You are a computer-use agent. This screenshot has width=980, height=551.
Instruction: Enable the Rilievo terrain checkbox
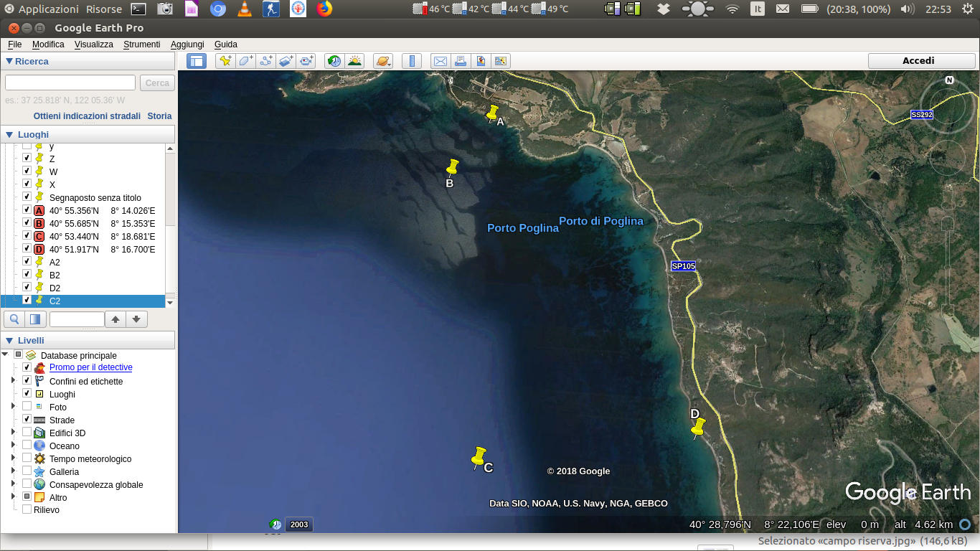tap(27, 509)
